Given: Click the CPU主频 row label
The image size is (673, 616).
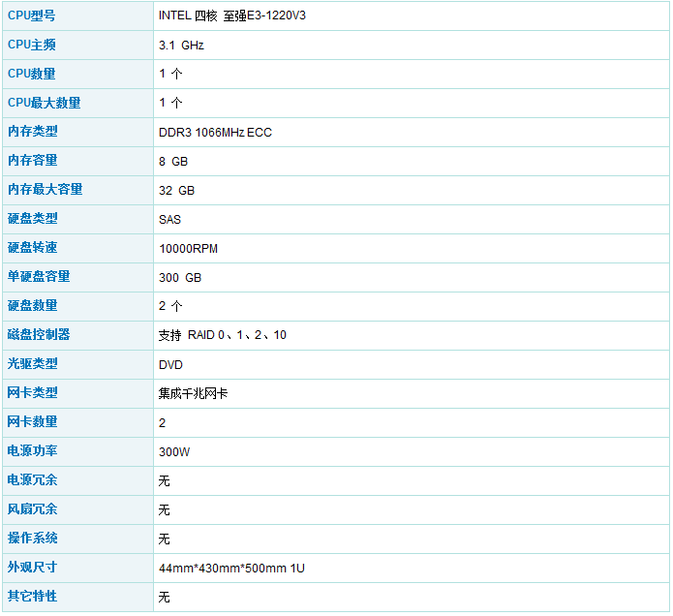Looking at the screenshot, I should click(x=32, y=45).
